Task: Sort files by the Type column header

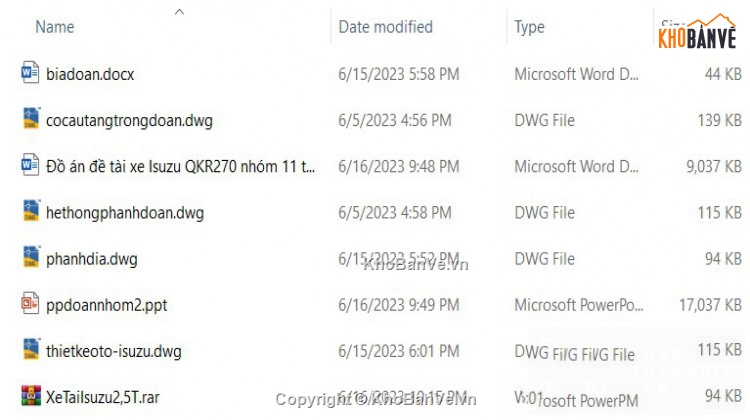Action: click(x=529, y=27)
